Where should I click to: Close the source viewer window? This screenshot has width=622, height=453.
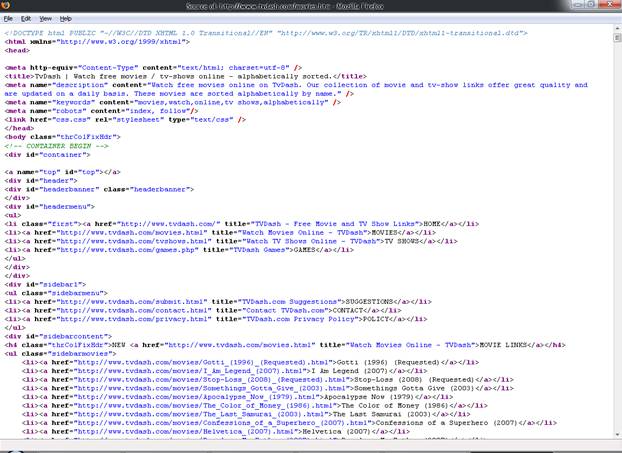pos(610,4)
